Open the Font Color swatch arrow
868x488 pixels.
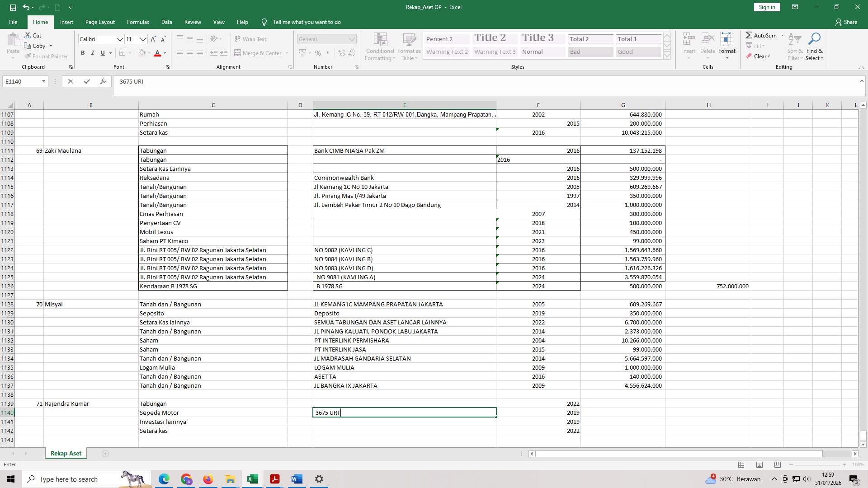(x=164, y=53)
